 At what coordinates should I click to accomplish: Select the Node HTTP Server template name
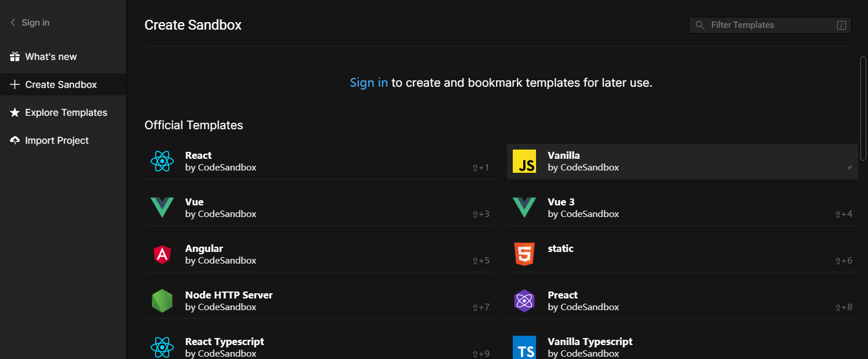229,295
